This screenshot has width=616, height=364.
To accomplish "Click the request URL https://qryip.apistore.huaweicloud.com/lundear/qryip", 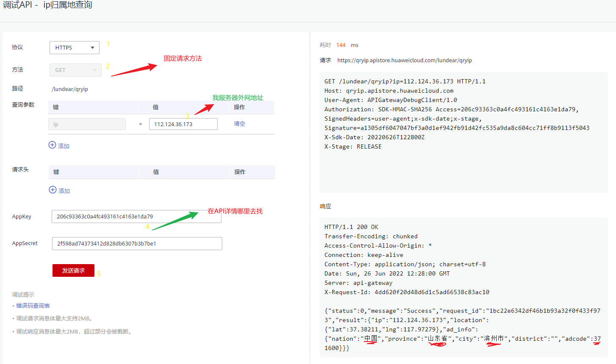I will pos(405,60).
